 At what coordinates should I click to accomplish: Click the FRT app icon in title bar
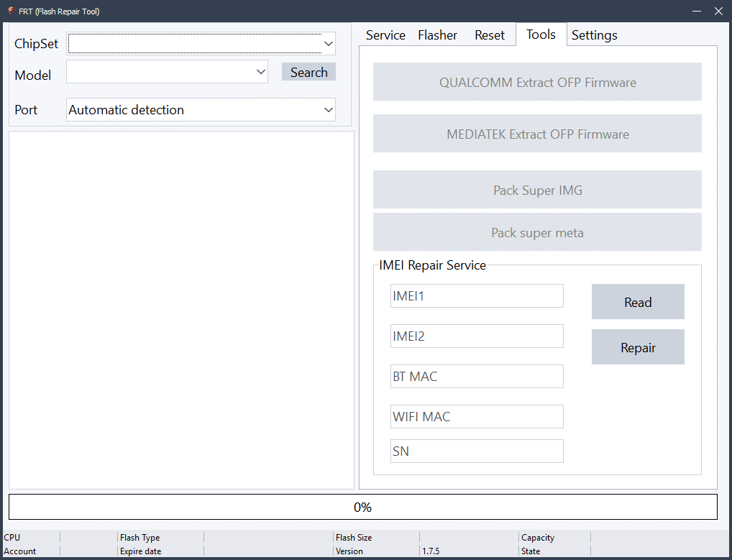[12, 11]
